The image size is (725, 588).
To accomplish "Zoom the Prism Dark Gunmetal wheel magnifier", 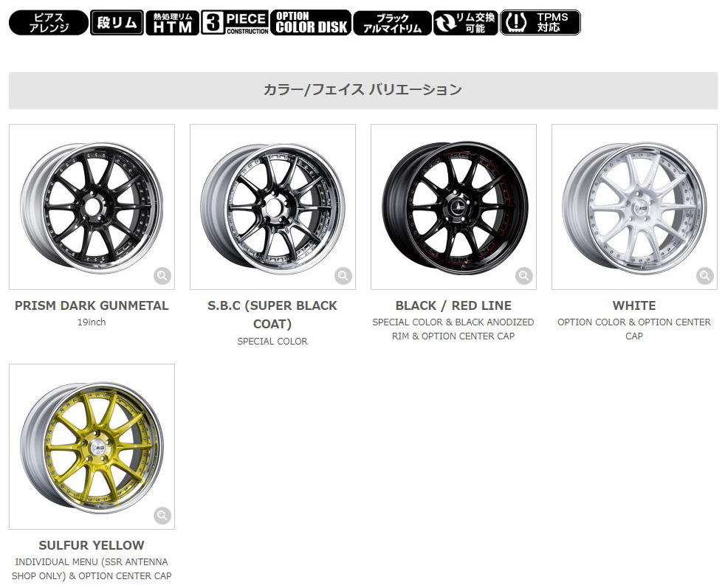I will (x=162, y=276).
